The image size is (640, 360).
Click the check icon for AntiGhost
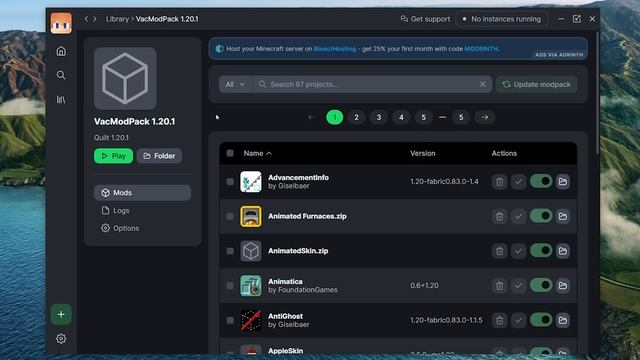tap(518, 320)
